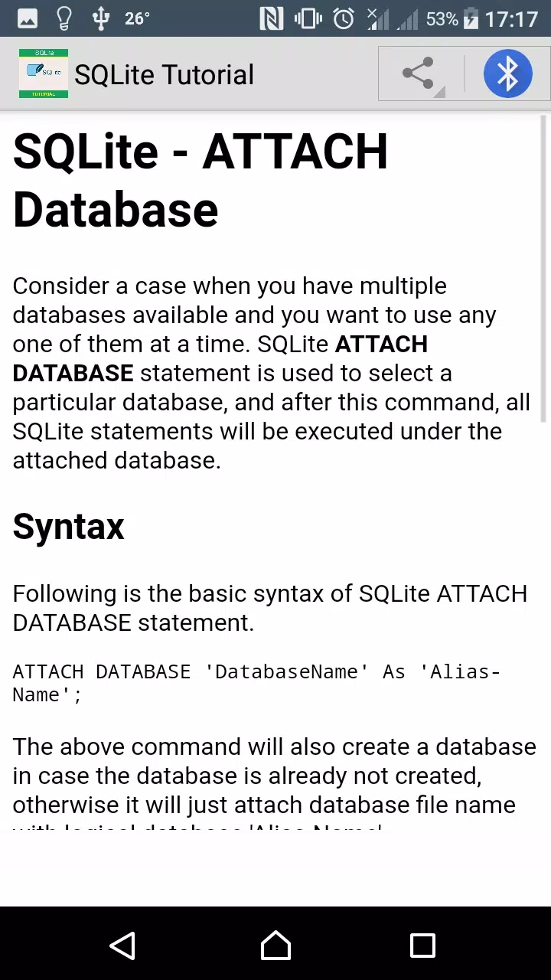This screenshot has height=980, width=551.
Task: Click the ATTACH DATABASE code snippet
Action: click(256, 683)
